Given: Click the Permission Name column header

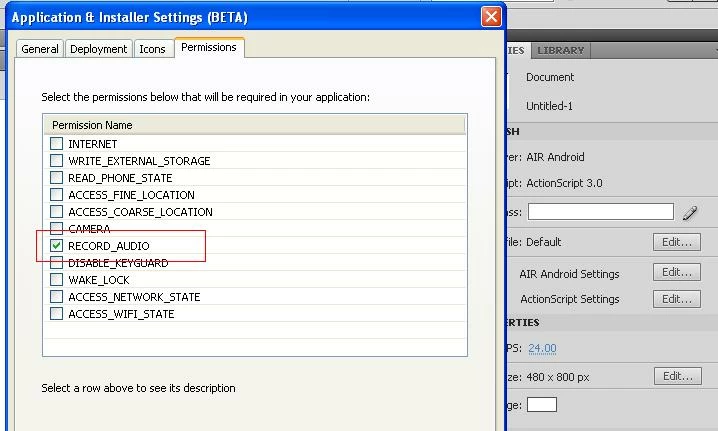Looking at the screenshot, I should click(255, 125).
